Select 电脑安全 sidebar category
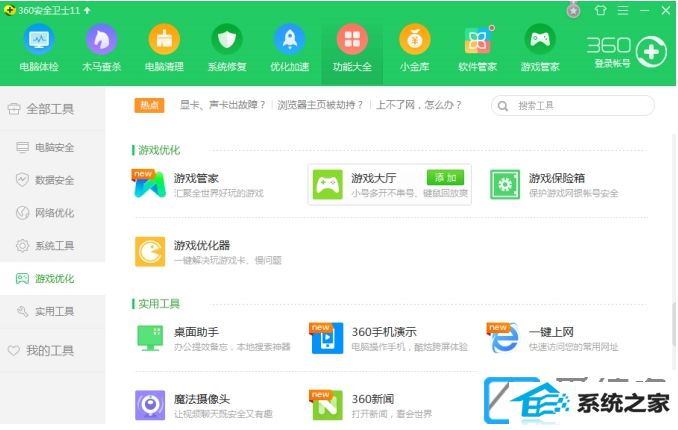The height and width of the screenshot is (430, 678). click(x=52, y=148)
